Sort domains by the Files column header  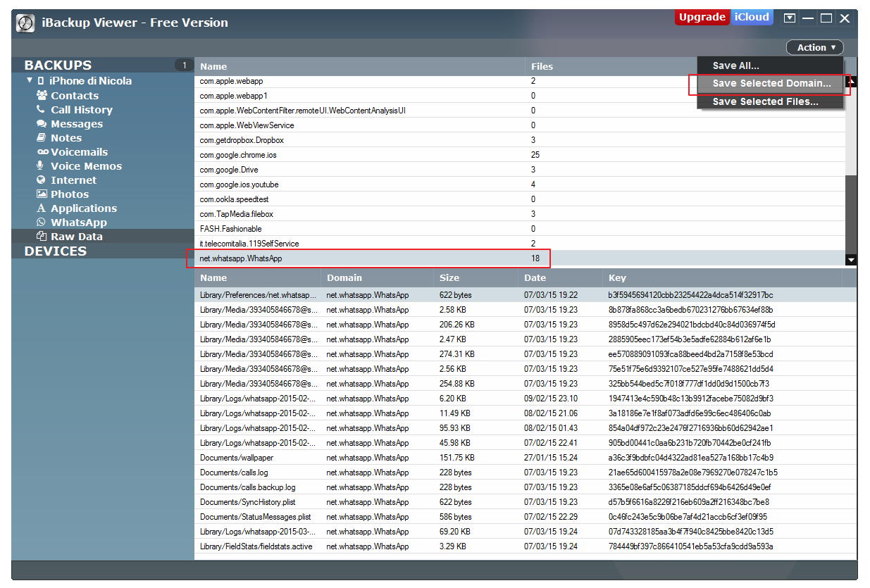point(542,66)
